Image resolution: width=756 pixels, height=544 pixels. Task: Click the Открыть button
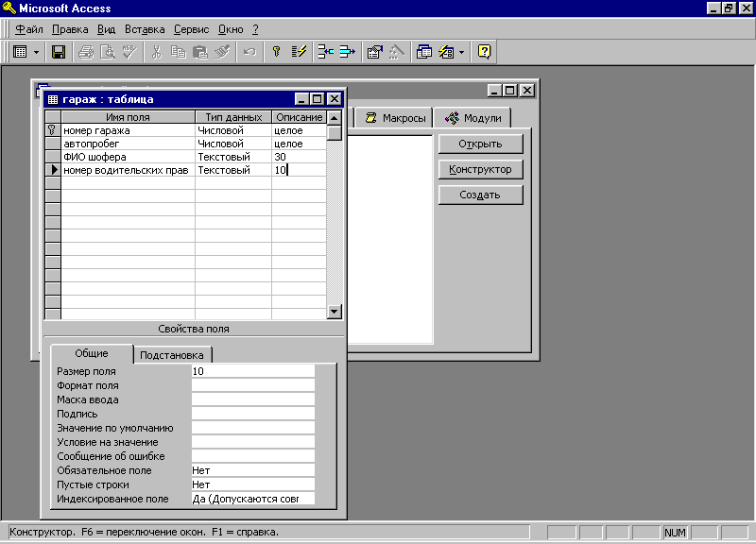click(480, 144)
